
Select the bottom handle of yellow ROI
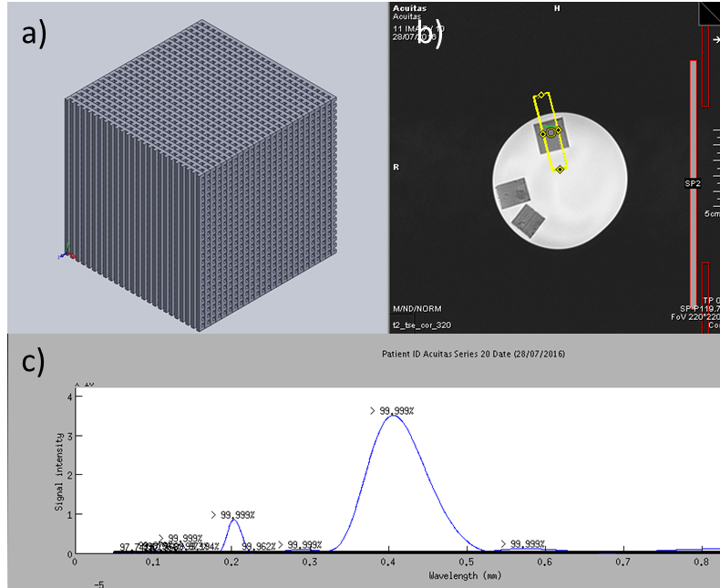(x=559, y=170)
